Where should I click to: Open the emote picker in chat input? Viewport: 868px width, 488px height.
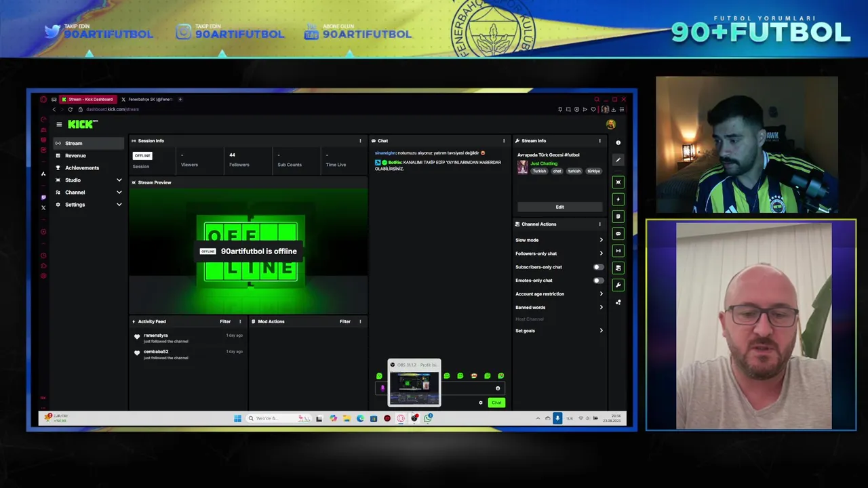click(x=498, y=388)
